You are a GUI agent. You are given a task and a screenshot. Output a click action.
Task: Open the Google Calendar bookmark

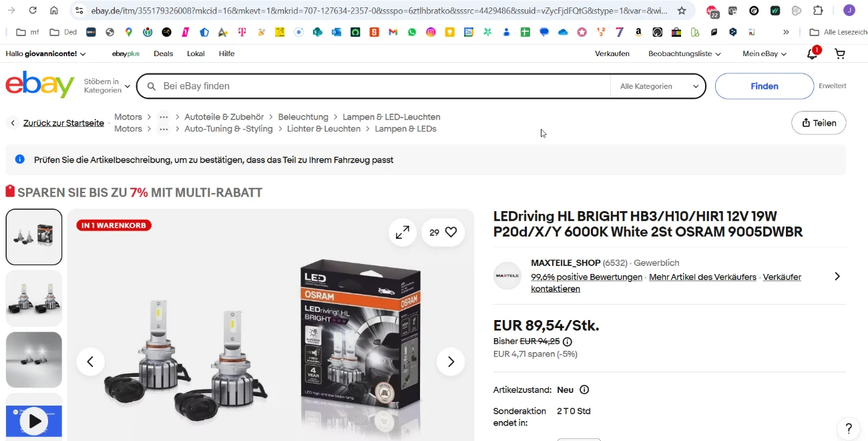[x=469, y=32]
